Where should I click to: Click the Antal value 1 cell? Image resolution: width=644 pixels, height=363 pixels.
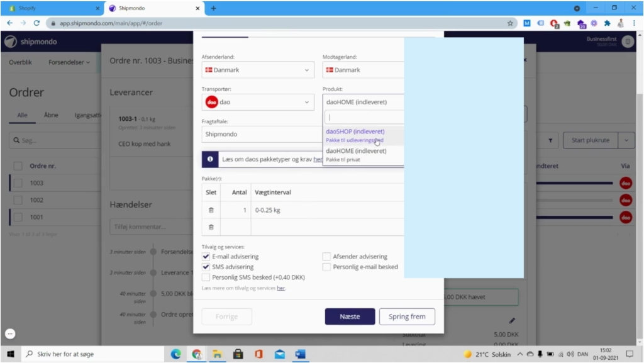tap(236, 210)
